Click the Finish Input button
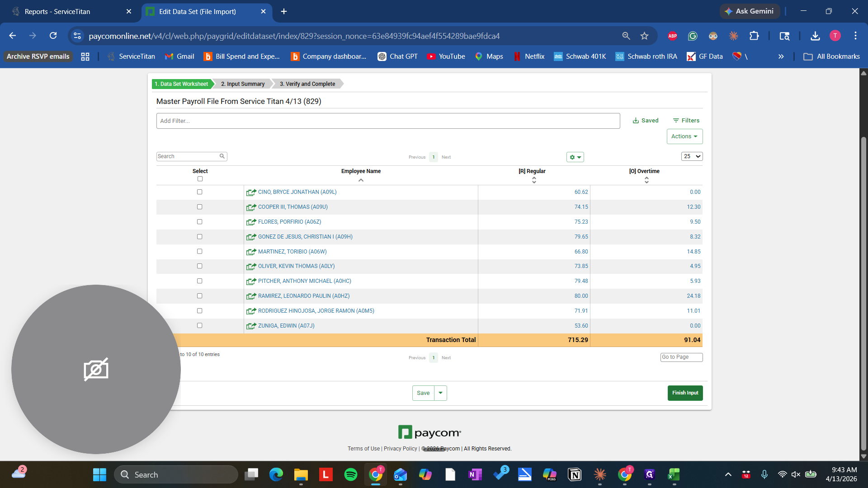 tap(685, 393)
